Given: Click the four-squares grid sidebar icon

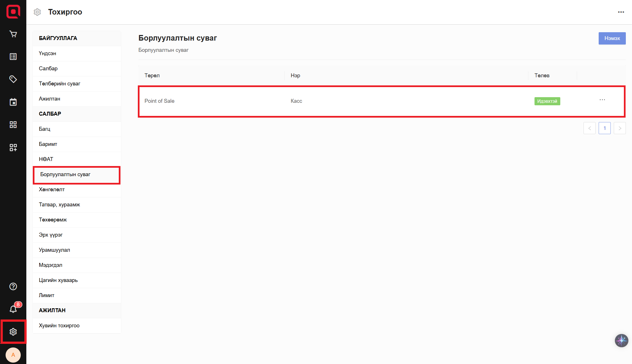Looking at the screenshot, I should coord(13,125).
